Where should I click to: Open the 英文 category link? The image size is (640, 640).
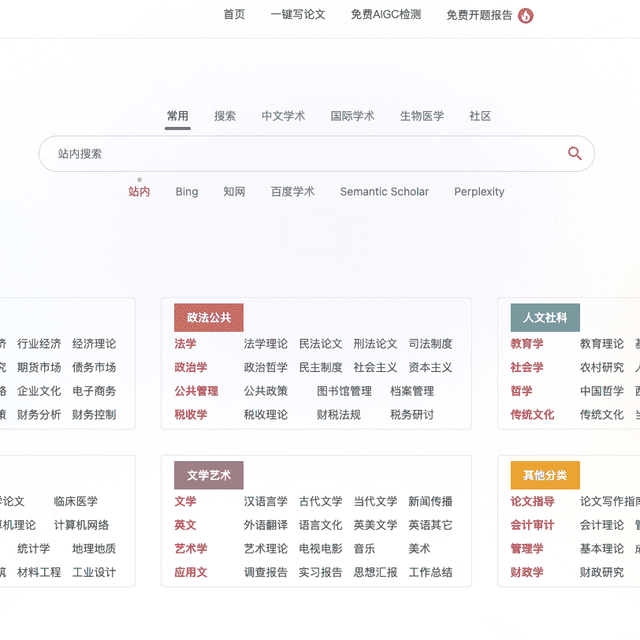[185, 525]
